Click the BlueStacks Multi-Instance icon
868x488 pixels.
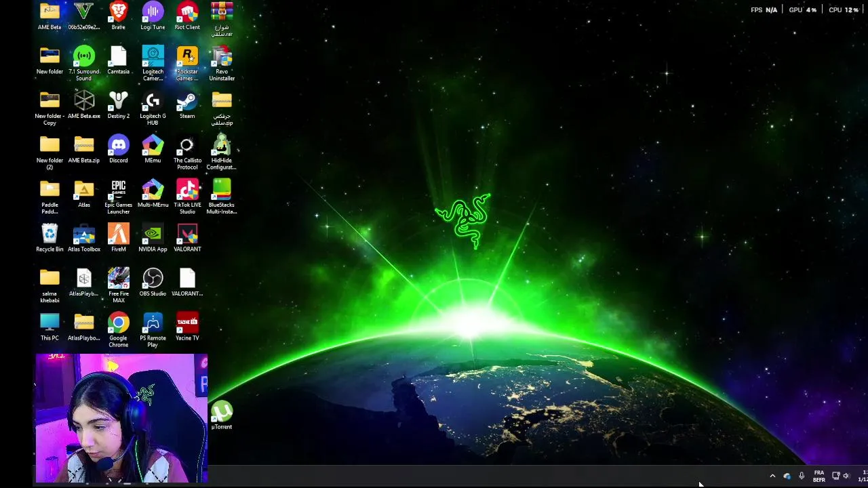(x=222, y=197)
